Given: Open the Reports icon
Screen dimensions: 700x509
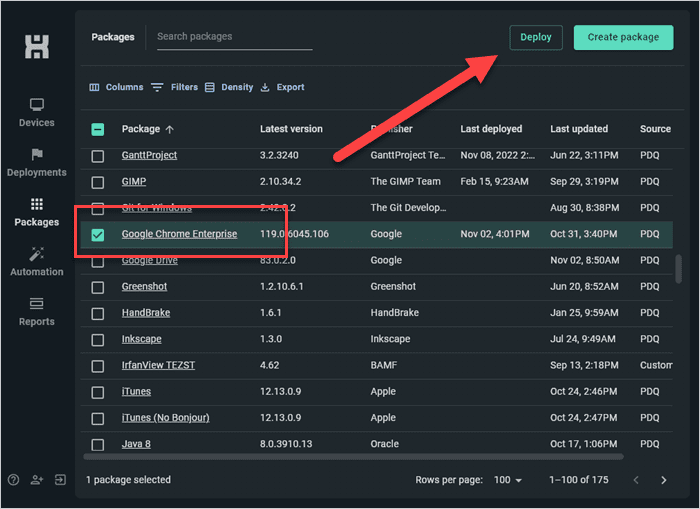Looking at the screenshot, I should click(37, 304).
